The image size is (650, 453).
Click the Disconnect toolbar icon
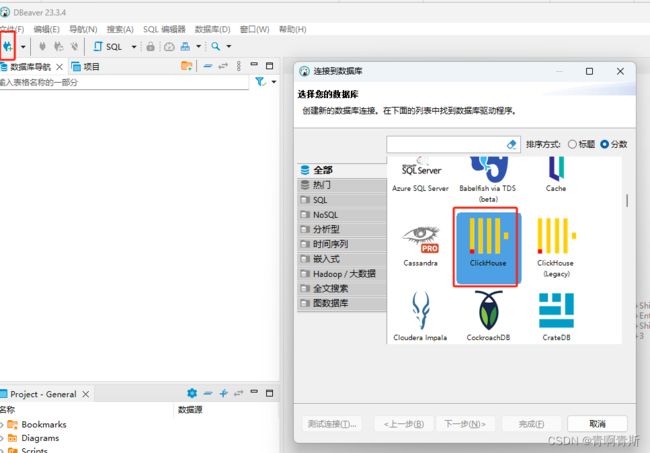point(74,46)
